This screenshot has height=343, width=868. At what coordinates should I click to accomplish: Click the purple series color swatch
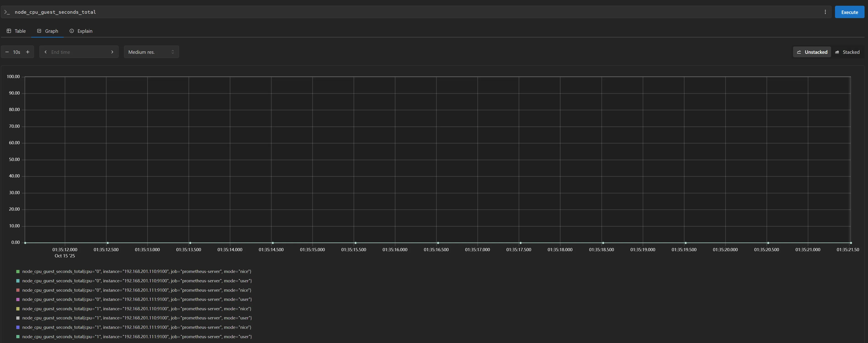coord(18,299)
